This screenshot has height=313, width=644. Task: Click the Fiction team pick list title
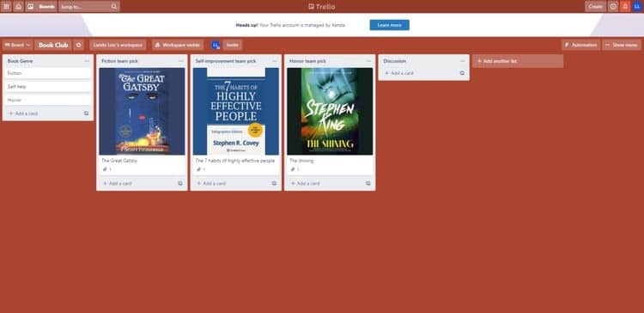coord(120,61)
